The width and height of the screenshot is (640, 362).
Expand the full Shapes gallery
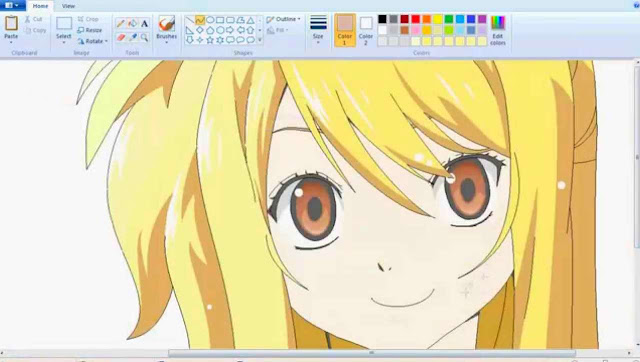(x=260, y=40)
